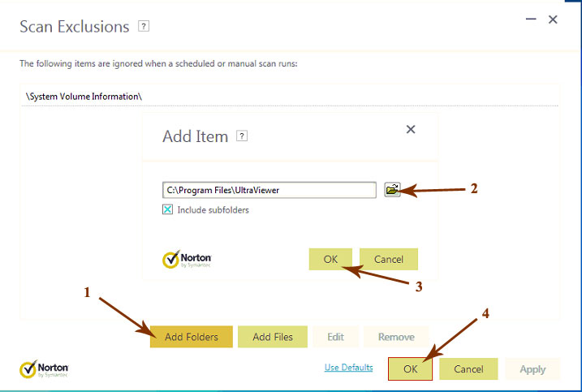Confirm the Add Item dialog with OK

[x=330, y=259]
